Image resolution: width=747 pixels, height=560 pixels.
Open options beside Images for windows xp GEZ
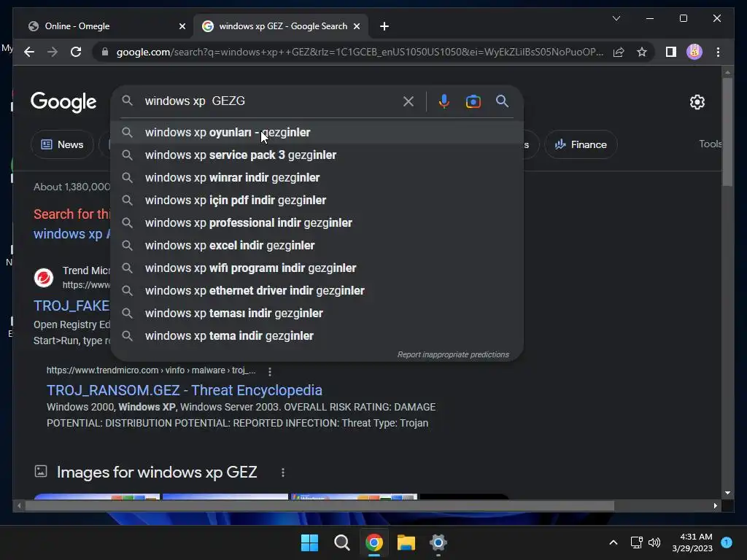click(x=283, y=472)
